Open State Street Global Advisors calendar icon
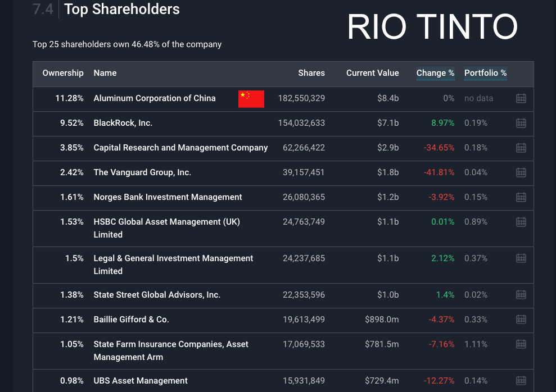556x392 pixels. tap(521, 295)
